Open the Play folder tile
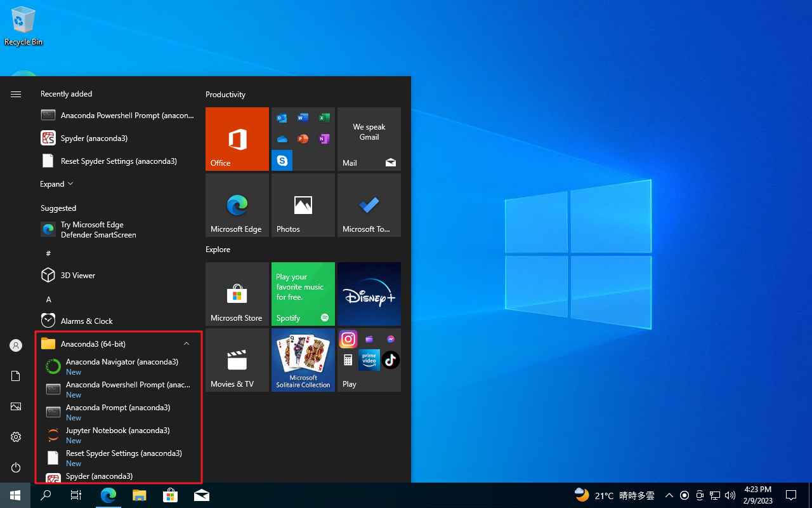 point(369,360)
